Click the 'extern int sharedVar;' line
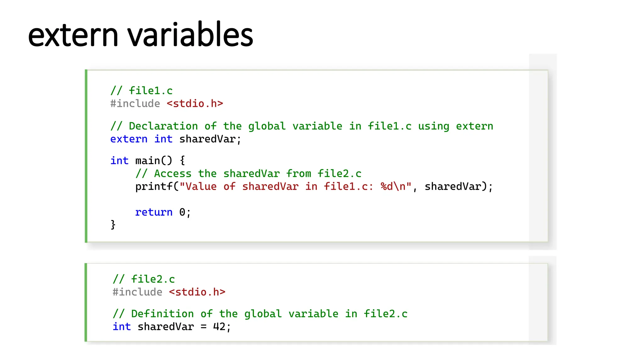 click(x=175, y=139)
